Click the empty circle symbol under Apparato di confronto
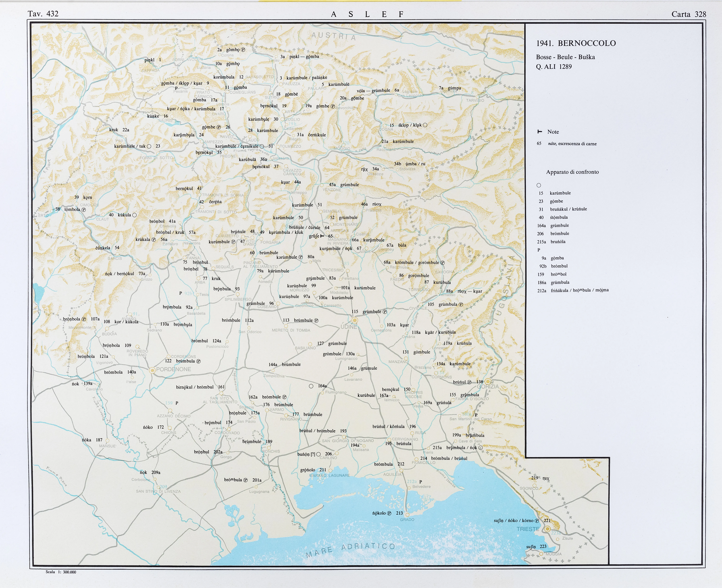722x588 pixels. click(539, 185)
